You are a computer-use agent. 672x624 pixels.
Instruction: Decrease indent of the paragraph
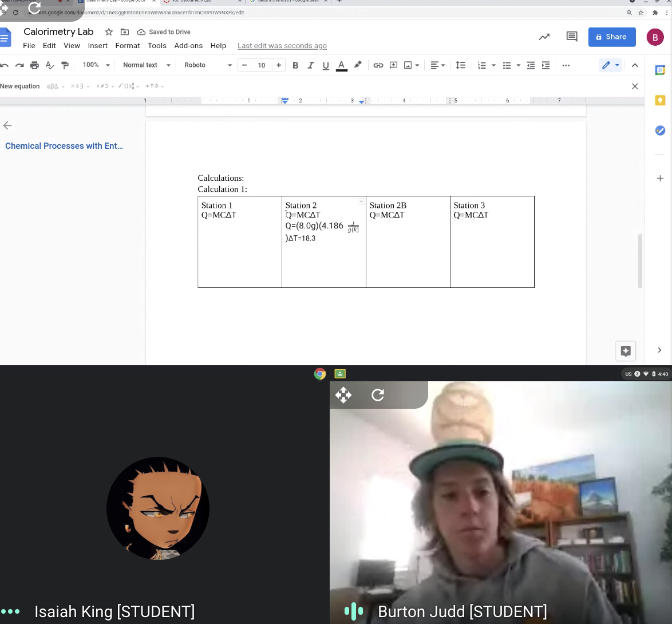[531, 65]
